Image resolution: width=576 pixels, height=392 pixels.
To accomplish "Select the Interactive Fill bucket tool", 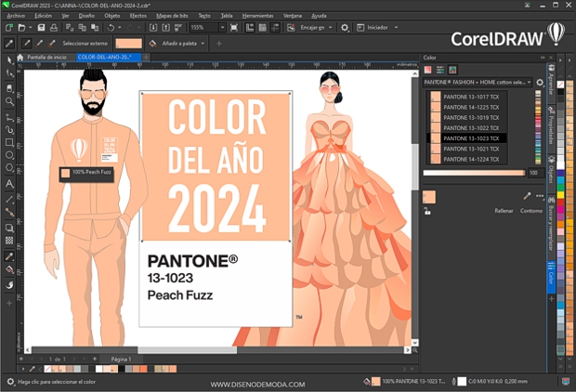I will click(9, 269).
